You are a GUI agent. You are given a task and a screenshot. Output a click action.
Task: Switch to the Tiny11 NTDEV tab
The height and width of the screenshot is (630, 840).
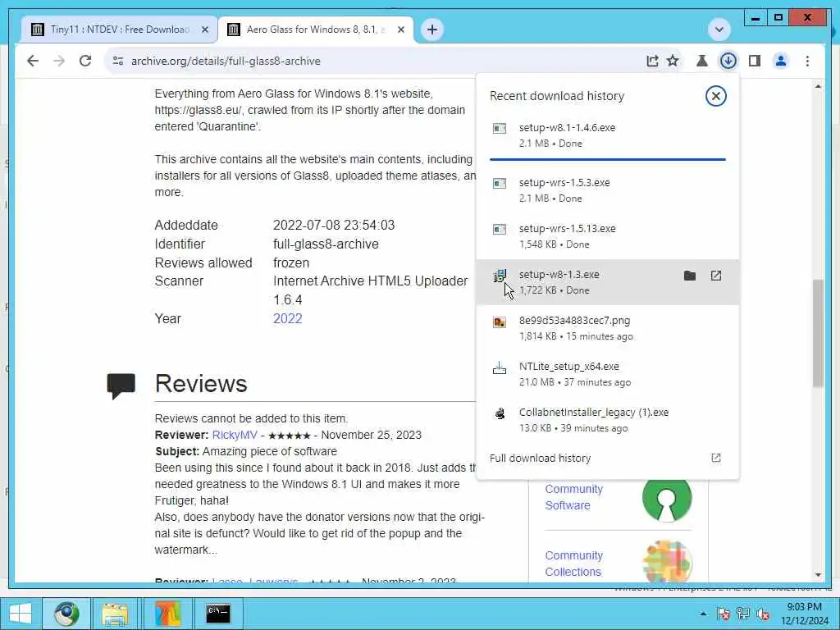click(x=119, y=30)
